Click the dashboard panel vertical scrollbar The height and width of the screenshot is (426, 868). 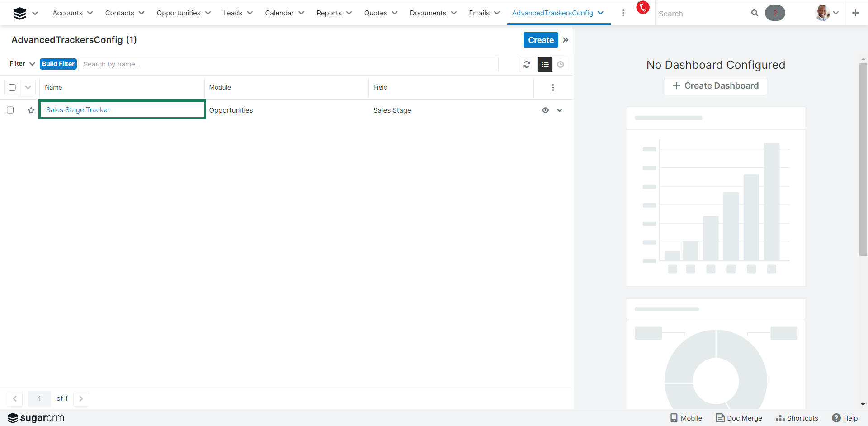[x=863, y=158]
